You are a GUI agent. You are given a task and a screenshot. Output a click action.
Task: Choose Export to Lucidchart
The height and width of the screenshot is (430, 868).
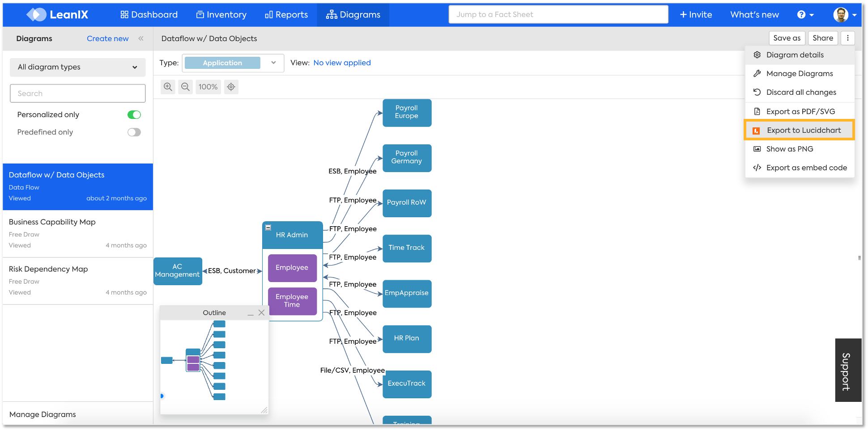800,130
